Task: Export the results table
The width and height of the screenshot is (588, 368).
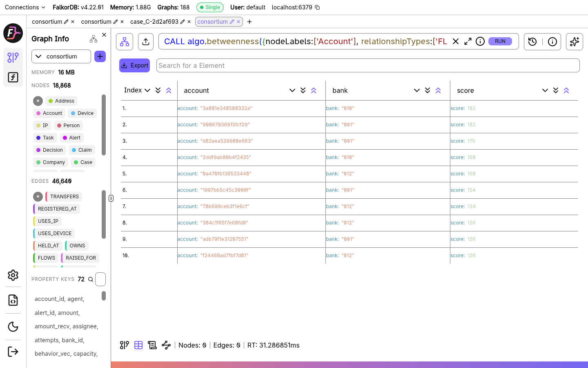Action: (134, 65)
